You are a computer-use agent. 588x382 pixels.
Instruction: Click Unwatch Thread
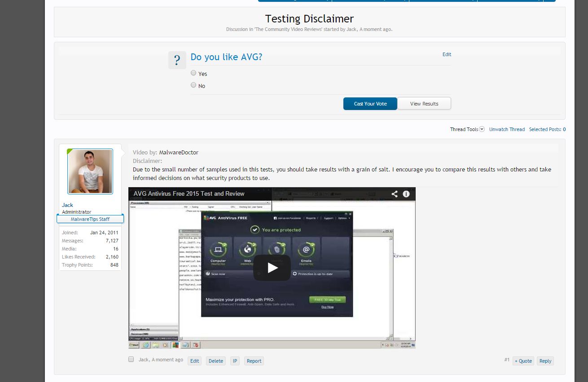[507, 129]
